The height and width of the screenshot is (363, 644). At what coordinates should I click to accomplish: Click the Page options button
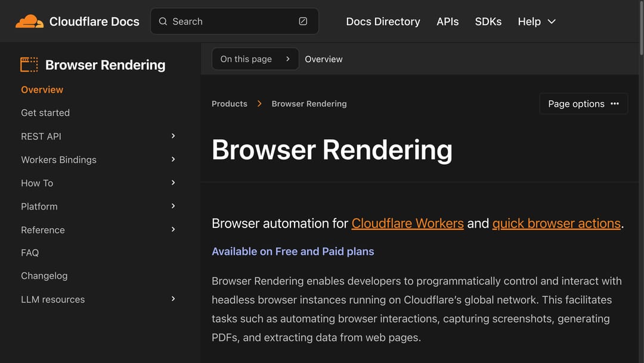pos(583,104)
